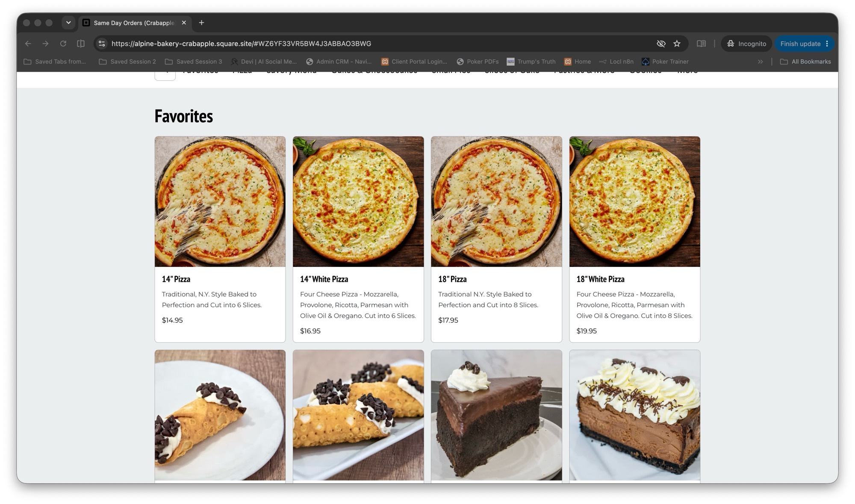Screen dimensions: 855x504
Task: Open the Poker Trainer bookmark
Action: tap(665, 62)
